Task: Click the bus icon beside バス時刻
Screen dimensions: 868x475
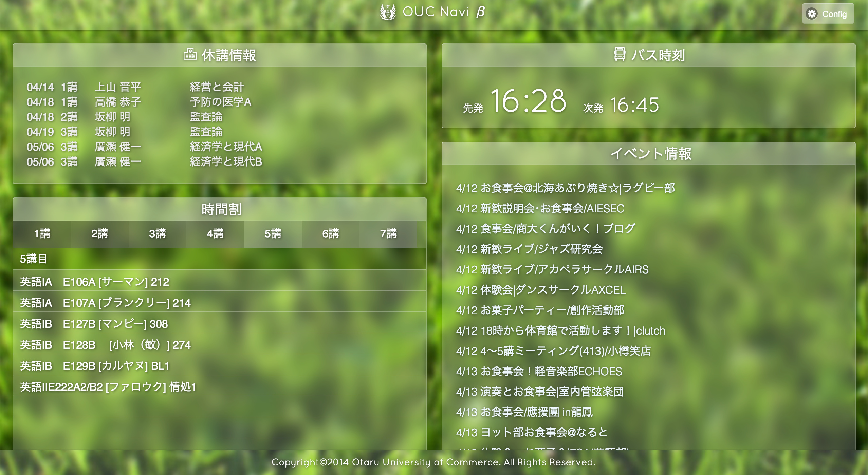Action: pos(620,54)
